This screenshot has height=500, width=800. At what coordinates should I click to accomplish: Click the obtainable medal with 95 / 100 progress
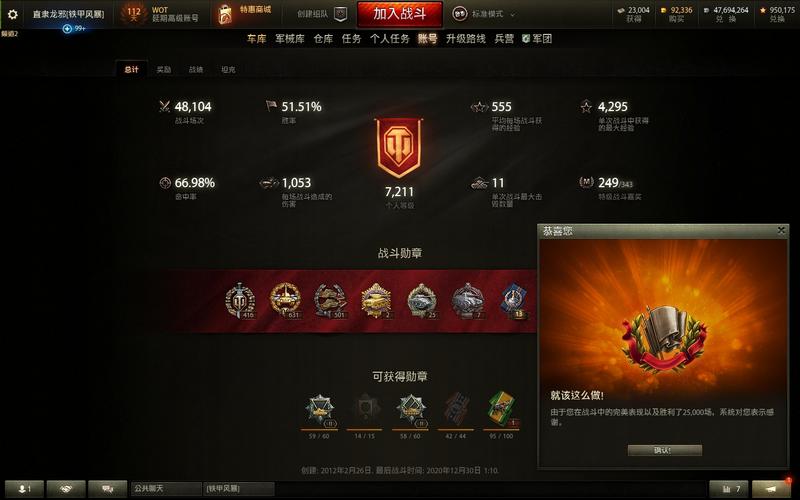point(502,408)
